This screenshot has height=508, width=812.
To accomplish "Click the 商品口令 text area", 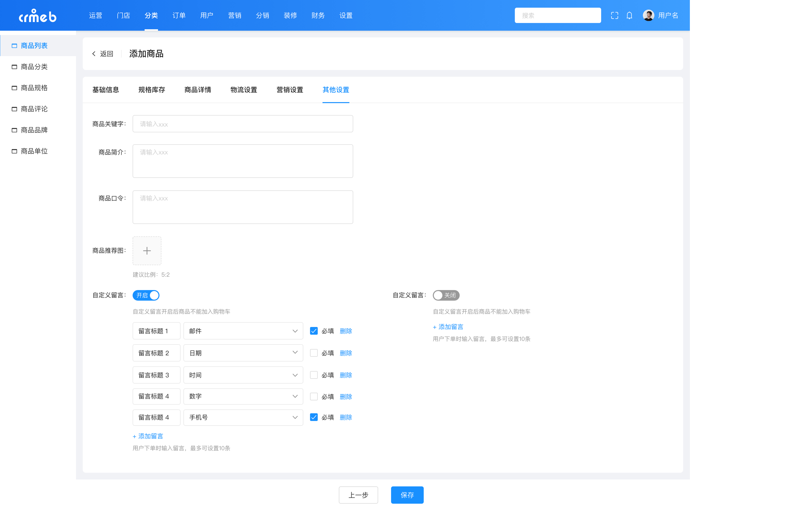I will (x=243, y=207).
